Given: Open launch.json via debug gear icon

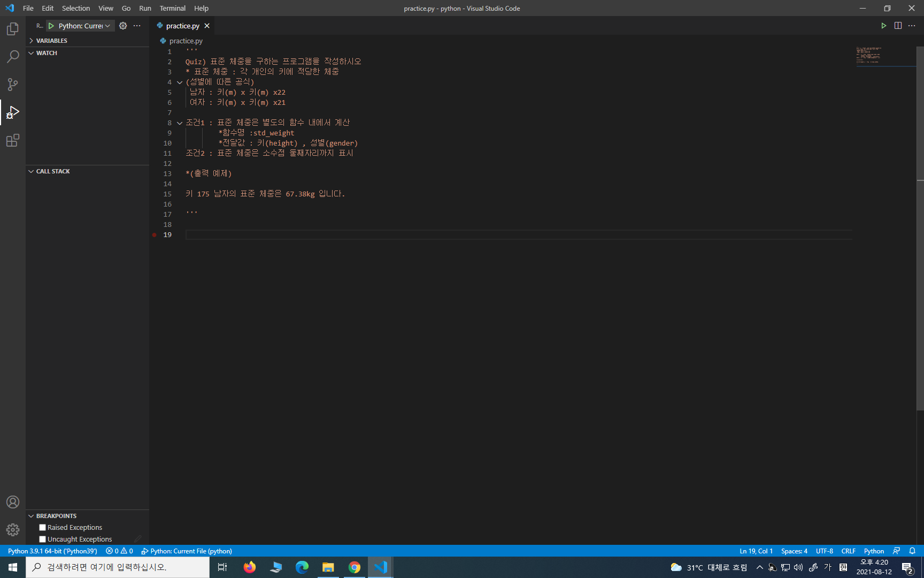Looking at the screenshot, I should point(123,26).
